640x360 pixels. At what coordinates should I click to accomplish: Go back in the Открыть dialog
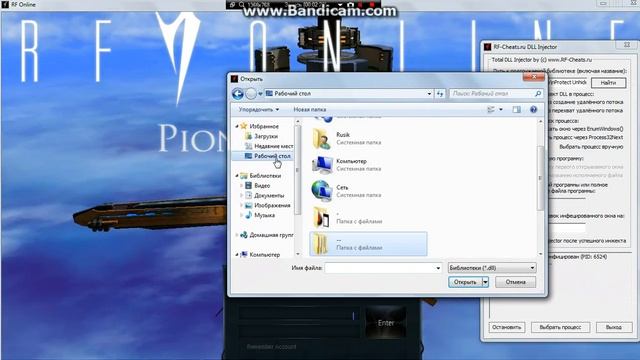(238, 94)
